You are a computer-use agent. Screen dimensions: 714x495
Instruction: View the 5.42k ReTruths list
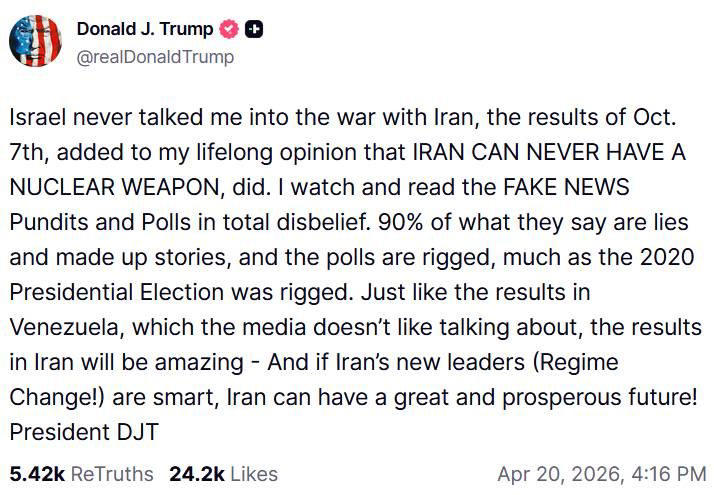point(81,472)
